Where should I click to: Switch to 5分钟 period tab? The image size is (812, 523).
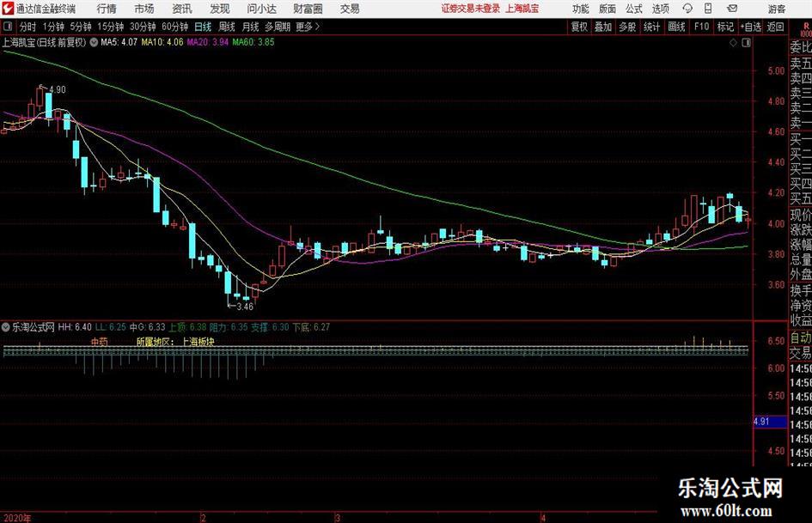[x=80, y=27]
